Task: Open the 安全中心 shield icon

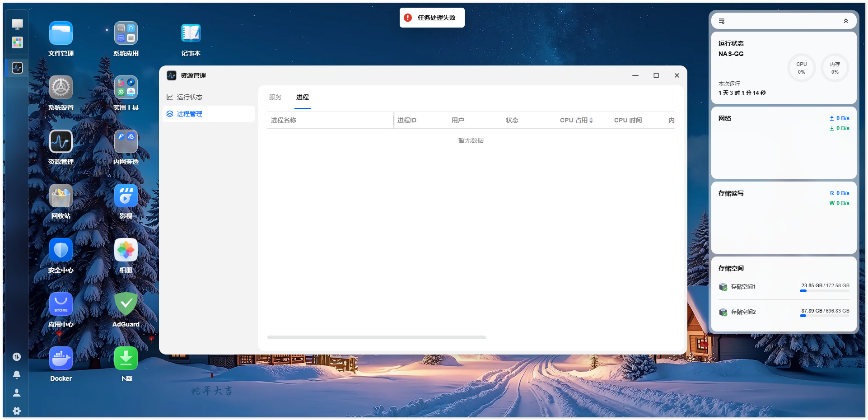Action: pyautogui.click(x=61, y=250)
